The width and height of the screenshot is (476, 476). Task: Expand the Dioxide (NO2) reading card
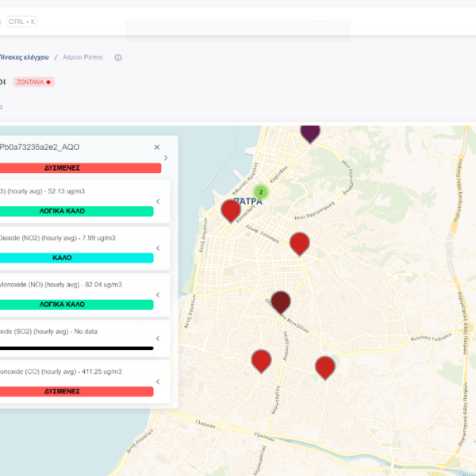pyautogui.click(x=157, y=248)
